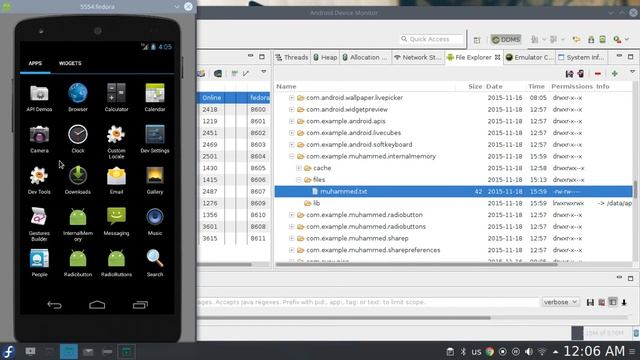
Task: Tap the Android recent apps button
Action: pos(140,305)
